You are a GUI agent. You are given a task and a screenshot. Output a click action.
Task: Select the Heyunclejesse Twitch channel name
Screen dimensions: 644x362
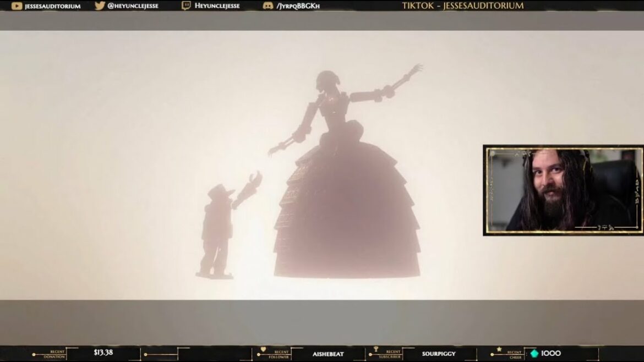click(217, 6)
